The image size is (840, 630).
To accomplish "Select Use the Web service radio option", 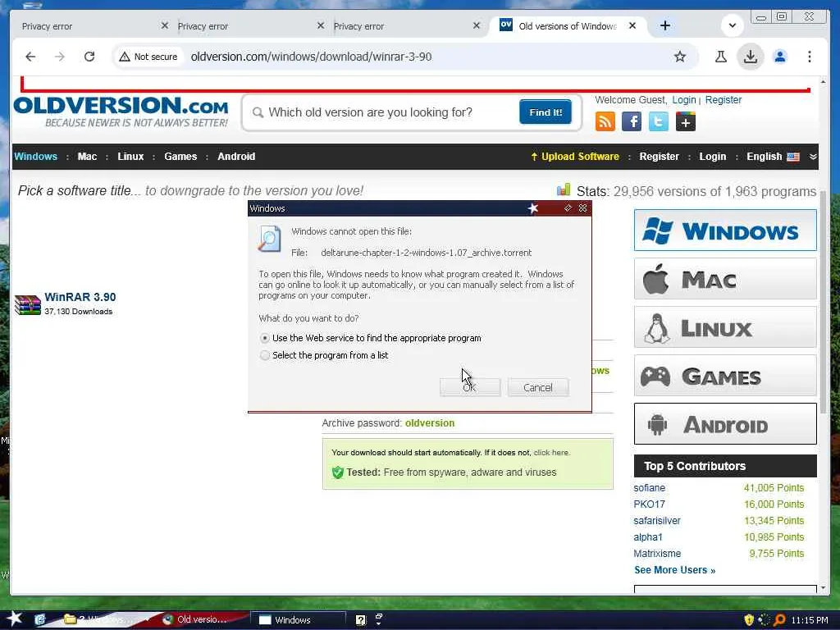I will pyautogui.click(x=265, y=338).
